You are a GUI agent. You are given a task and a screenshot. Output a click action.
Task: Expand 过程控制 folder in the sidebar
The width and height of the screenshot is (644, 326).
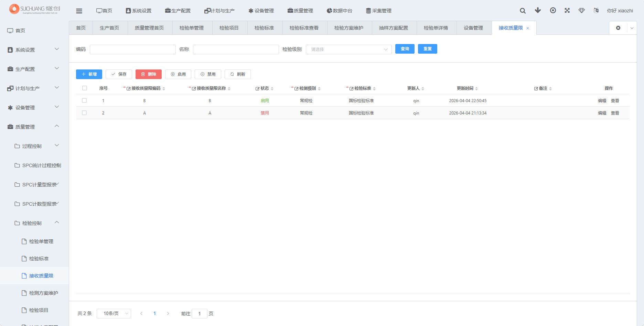coord(34,146)
